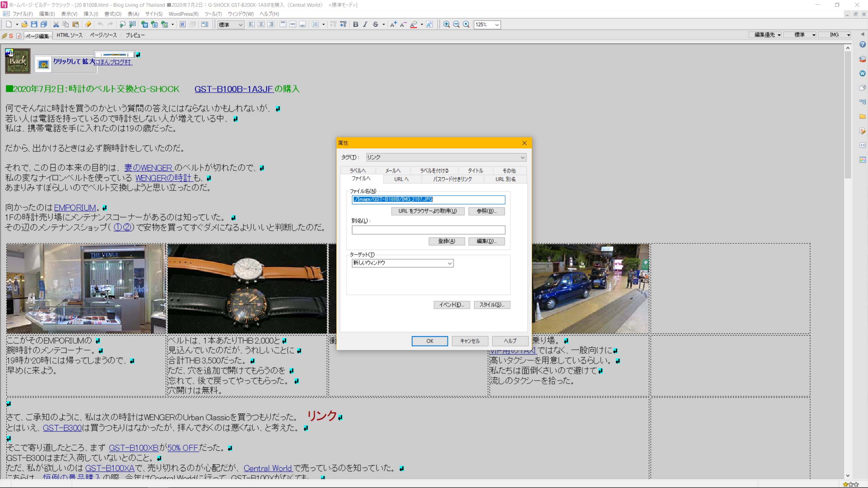Increase font size with A+ icon
868x488 pixels.
393,24
